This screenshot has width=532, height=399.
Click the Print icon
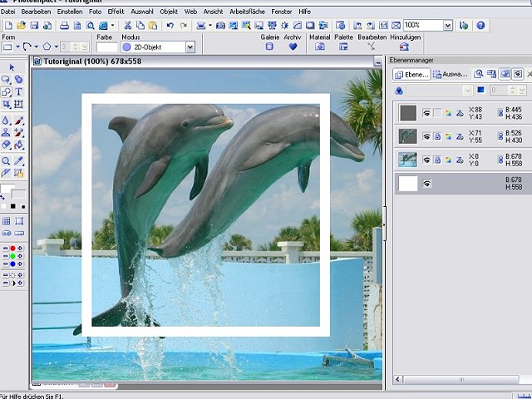click(x=64, y=26)
